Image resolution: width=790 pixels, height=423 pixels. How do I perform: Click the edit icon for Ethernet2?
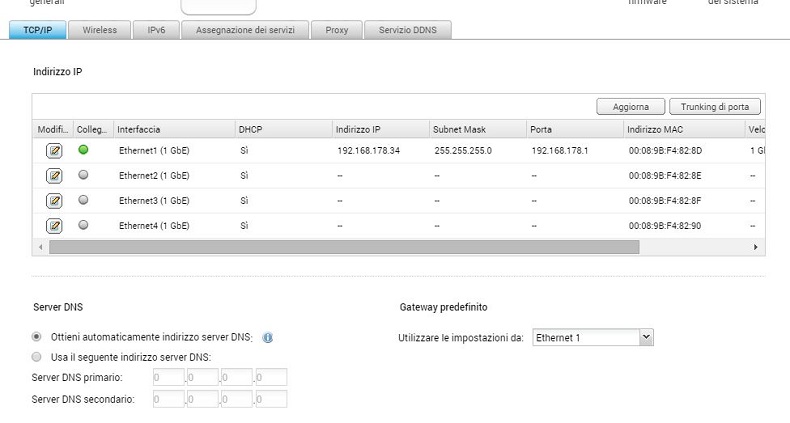pos(54,176)
